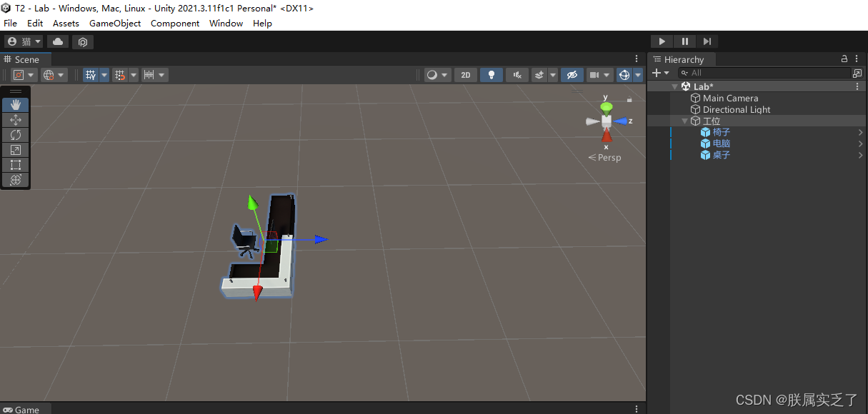The width and height of the screenshot is (868, 414).
Task: Toggle scene lighting with the bulb icon
Action: 491,74
